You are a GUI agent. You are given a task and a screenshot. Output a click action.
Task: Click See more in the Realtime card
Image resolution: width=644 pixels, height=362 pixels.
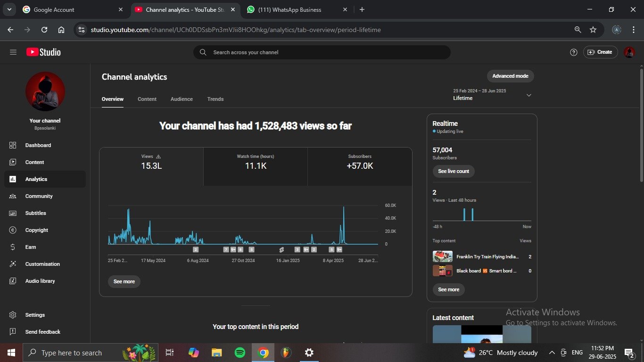(x=448, y=289)
